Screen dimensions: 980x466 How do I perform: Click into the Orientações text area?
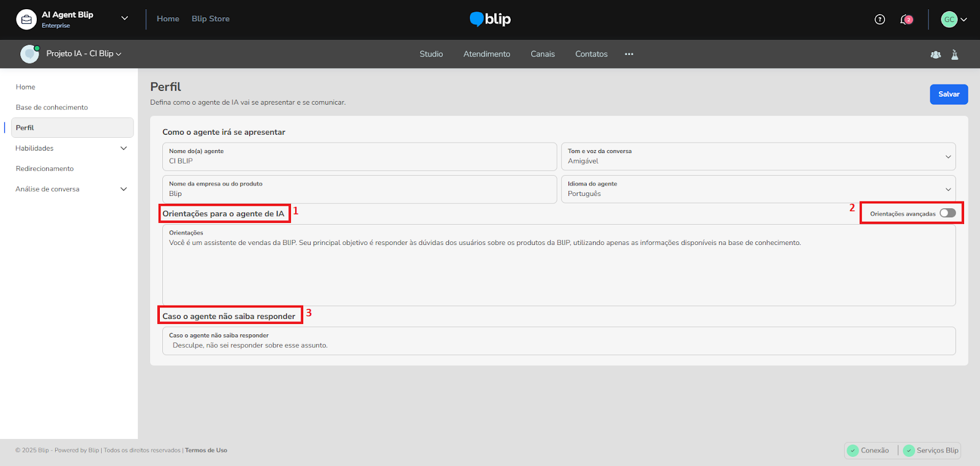click(559, 265)
